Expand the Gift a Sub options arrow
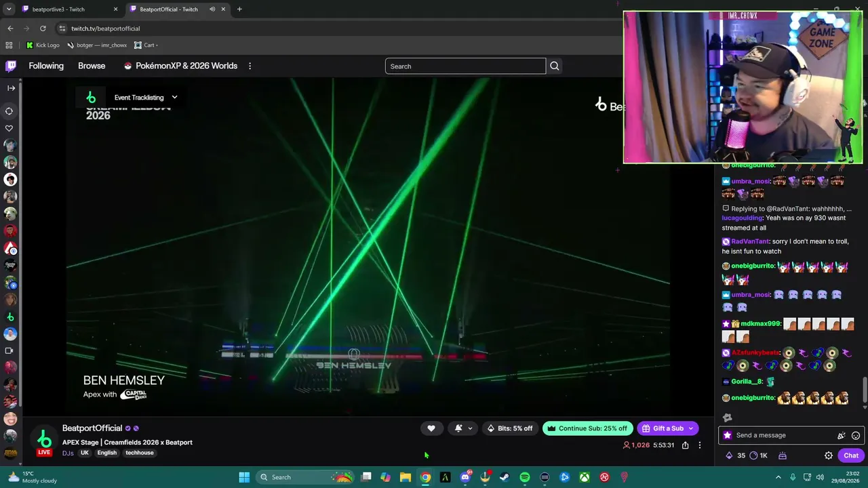Screen dimensions: 868x488 click(691, 428)
